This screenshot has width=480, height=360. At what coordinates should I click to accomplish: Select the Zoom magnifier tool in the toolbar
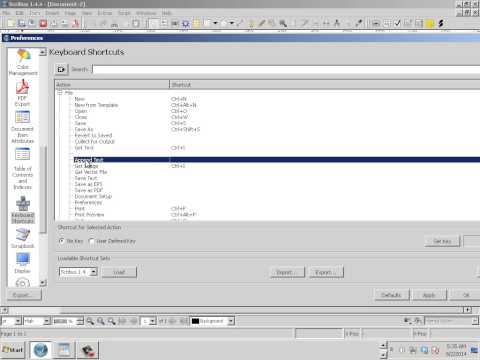283,23
